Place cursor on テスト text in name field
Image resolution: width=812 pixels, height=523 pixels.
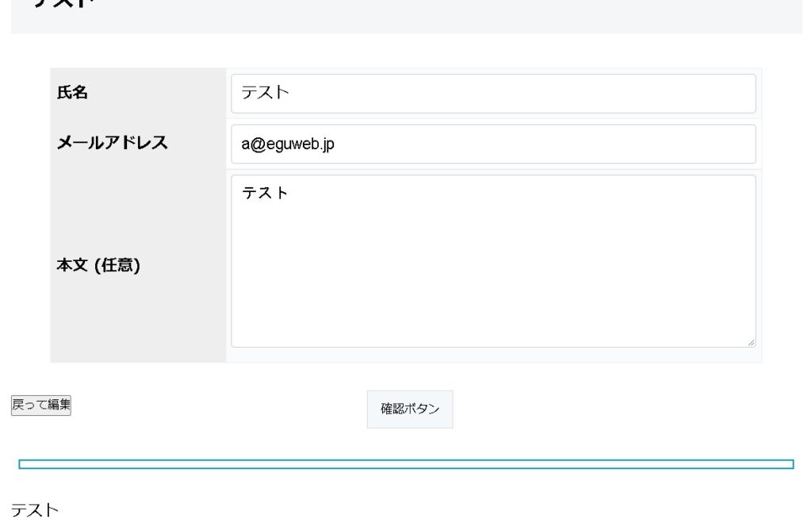pyautogui.click(x=265, y=94)
